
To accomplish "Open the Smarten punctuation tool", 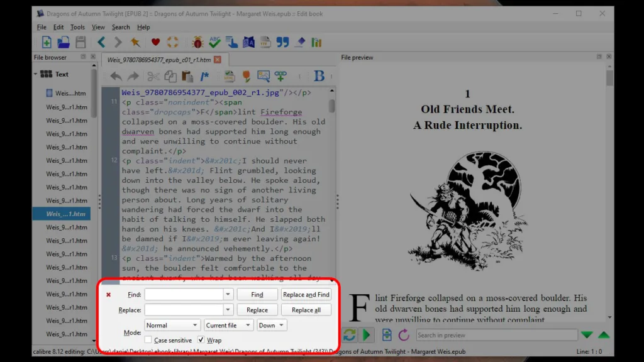I will 282,42.
